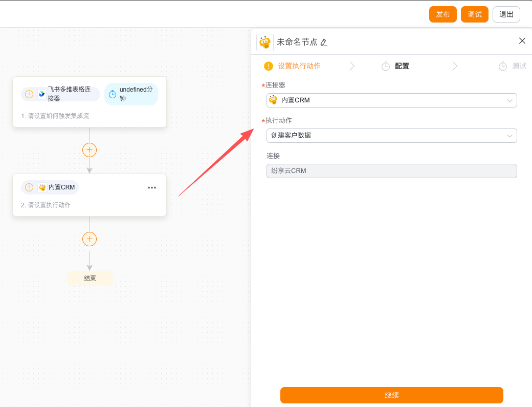Click the 纷享云CRM connection field
Image resolution: width=532 pixels, height=407 pixels.
tap(391, 171)
